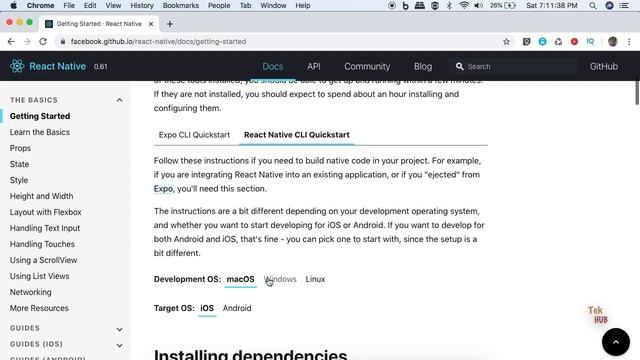Click the Chrome profile avatar
This screenshot has height=360, width=640.
[x=612, y=41]
